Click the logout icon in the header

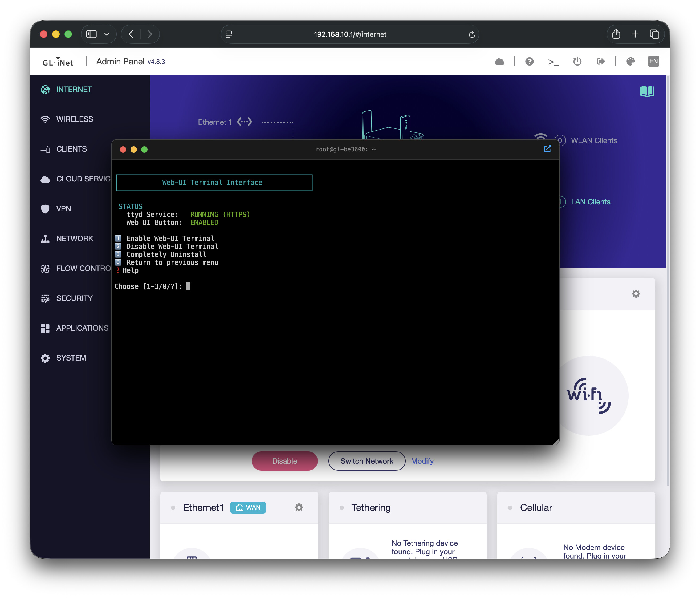[600, 62]
